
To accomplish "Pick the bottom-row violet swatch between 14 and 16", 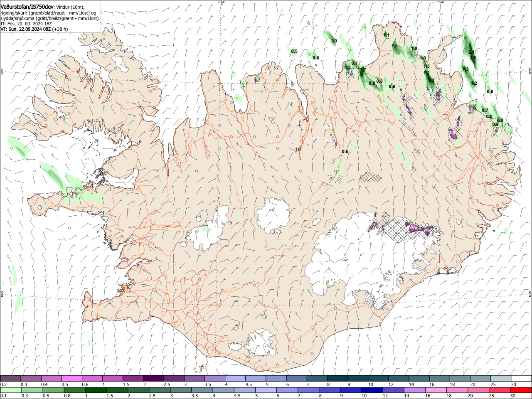I will click(x=415, y=390).
